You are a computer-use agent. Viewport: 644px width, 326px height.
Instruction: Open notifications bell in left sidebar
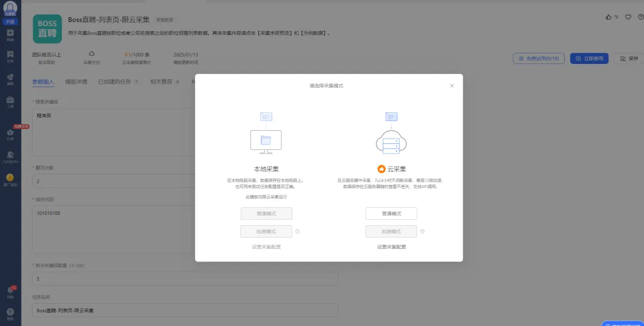[10, 290]
